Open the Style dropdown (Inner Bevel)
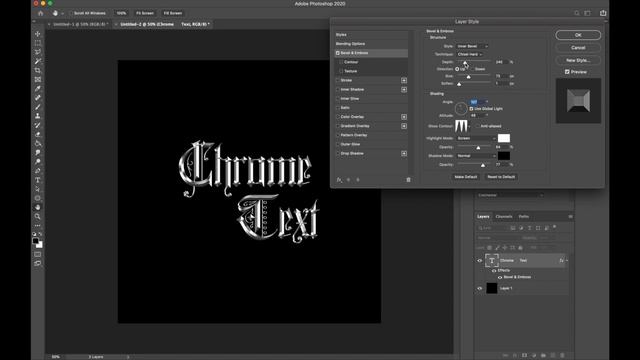Screen dimensions: 640x360 click(472, 46)
